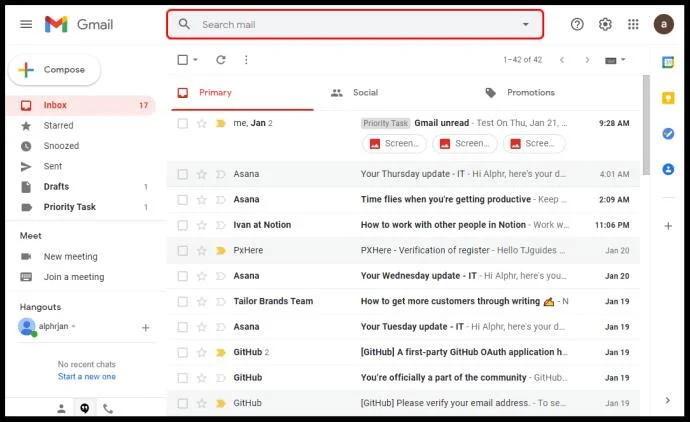690x422 pixels.
Task: Click Join a meeting
Action: (x=74, y=277)
